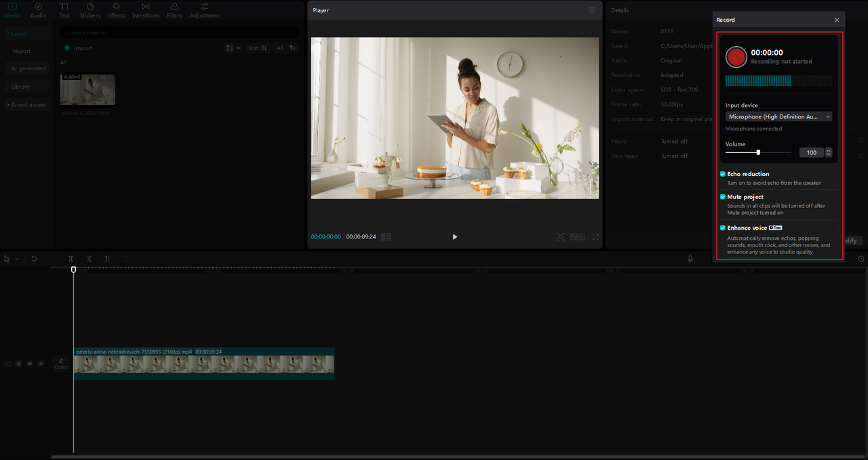This screenshot has height=460, width=868.
Task: Undo the last action
Action: (x=34, y=259)
